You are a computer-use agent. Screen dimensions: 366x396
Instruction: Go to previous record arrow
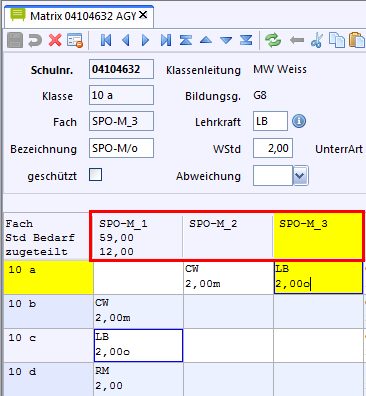coord(126,40)
